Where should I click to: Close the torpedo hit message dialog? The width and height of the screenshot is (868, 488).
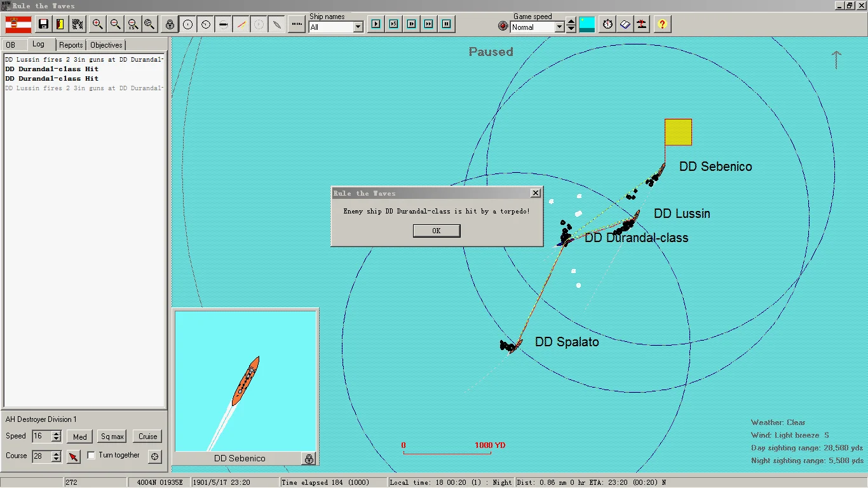click(535, 193)
